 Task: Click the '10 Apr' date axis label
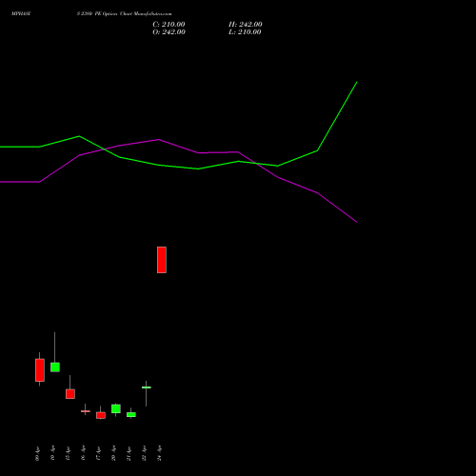53,453
